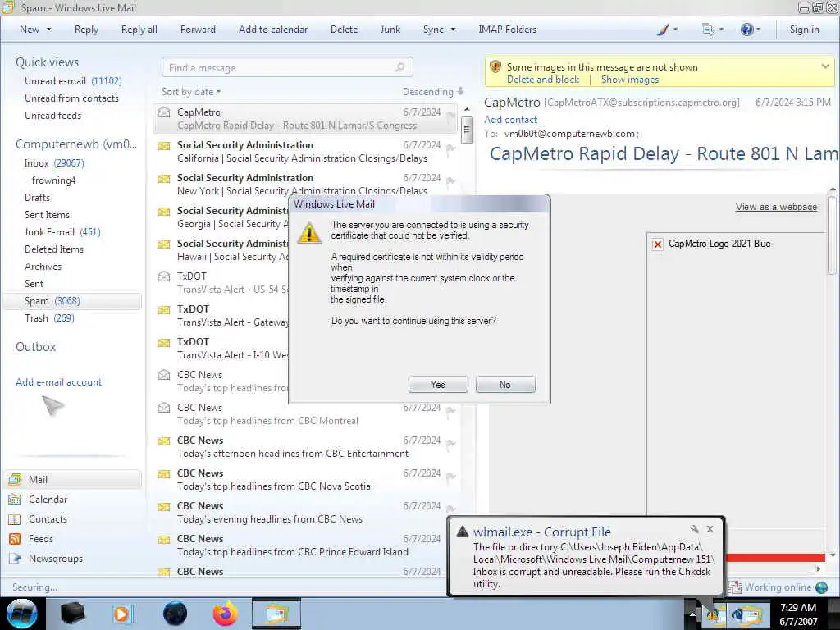
Task: Flag the California Social Security Administration message
Action: pyautogui.click(x=450, y=148)
